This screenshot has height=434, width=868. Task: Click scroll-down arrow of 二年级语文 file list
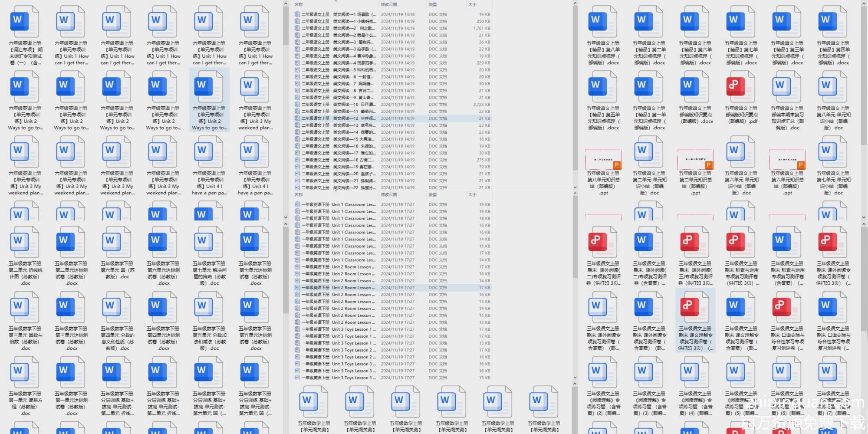pyautogui.click(x=575, y=188)
